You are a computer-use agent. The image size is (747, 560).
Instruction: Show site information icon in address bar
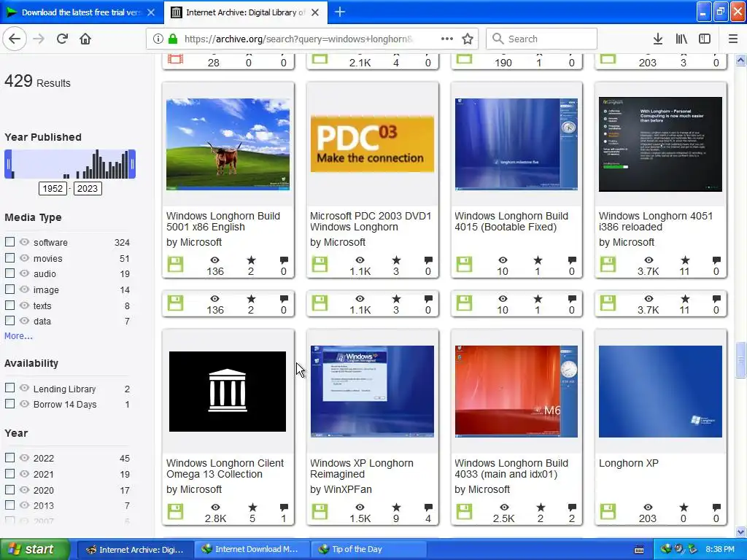(158, 39)
